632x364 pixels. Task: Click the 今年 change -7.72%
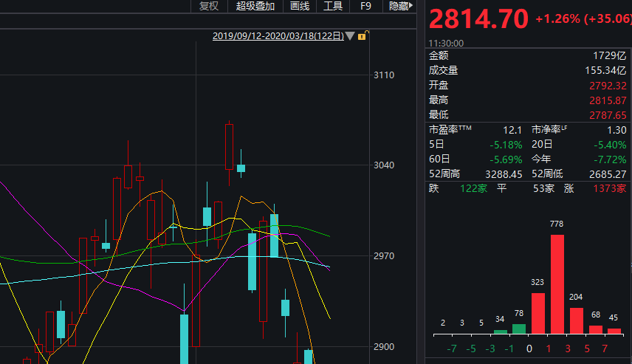pyautogui.click(x=610, y=159)
